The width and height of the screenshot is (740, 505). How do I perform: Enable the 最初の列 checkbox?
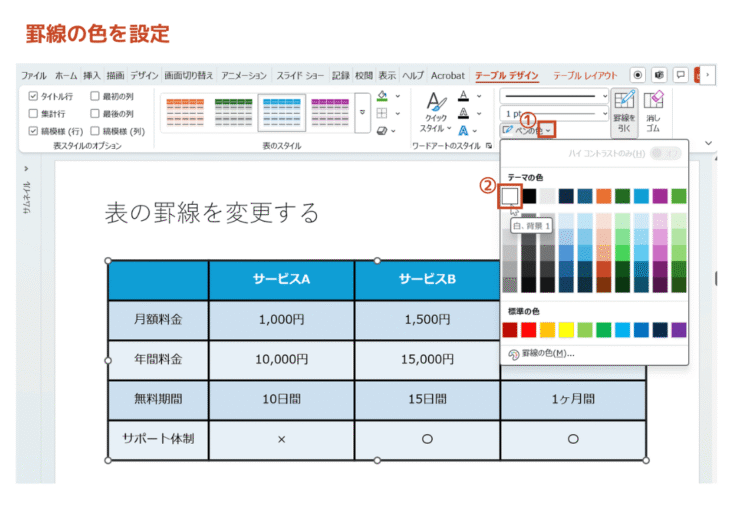point(95,96)
